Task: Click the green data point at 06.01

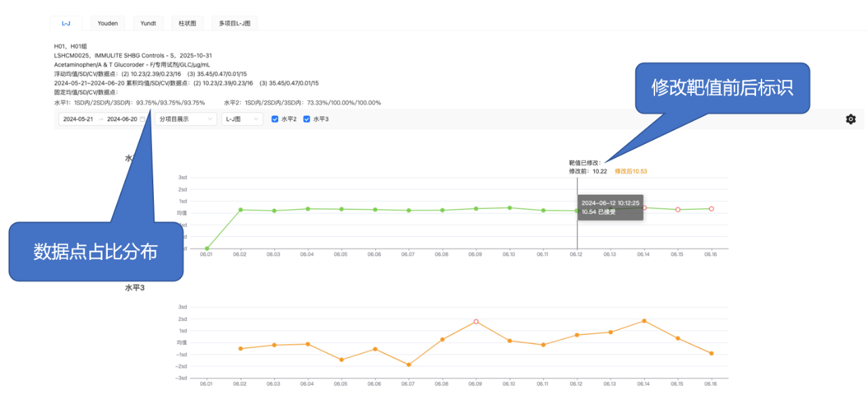Action: click(x=207, y=248)
